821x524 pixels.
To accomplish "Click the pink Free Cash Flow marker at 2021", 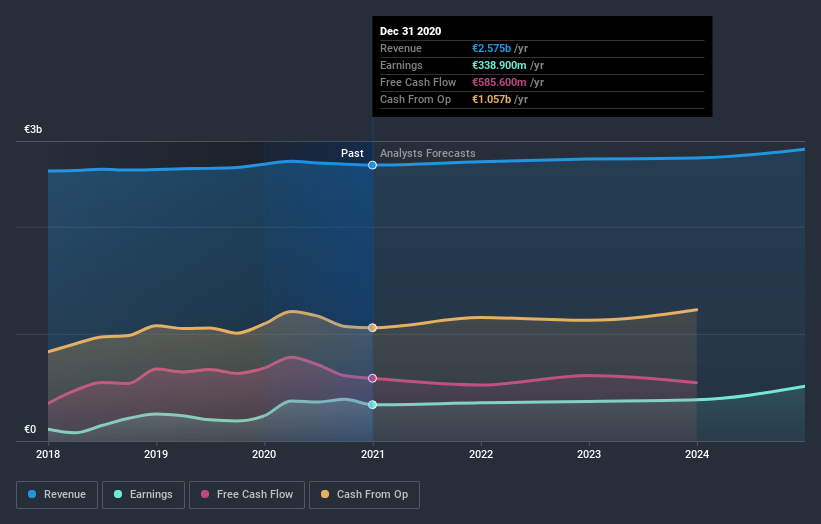I will (372, 378).
